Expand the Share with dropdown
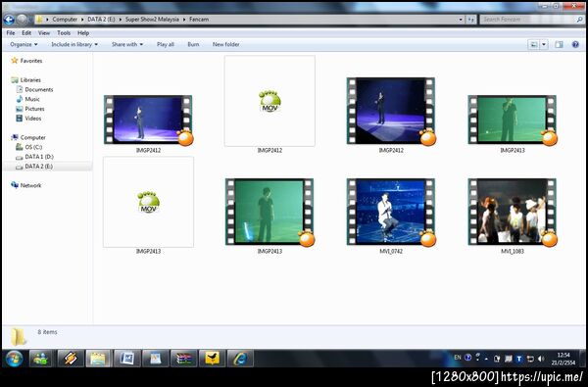Viewport: 588px width, 387px height. coord(127,44)
